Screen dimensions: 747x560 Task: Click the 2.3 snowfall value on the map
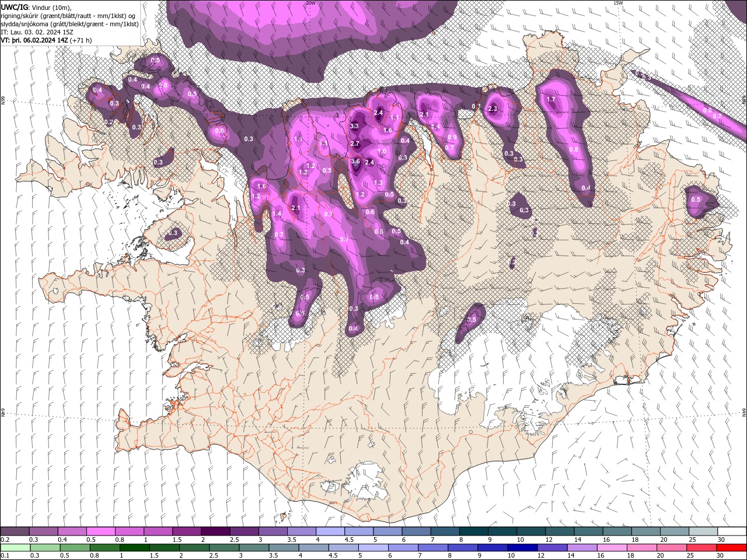[x=493, y=108]
